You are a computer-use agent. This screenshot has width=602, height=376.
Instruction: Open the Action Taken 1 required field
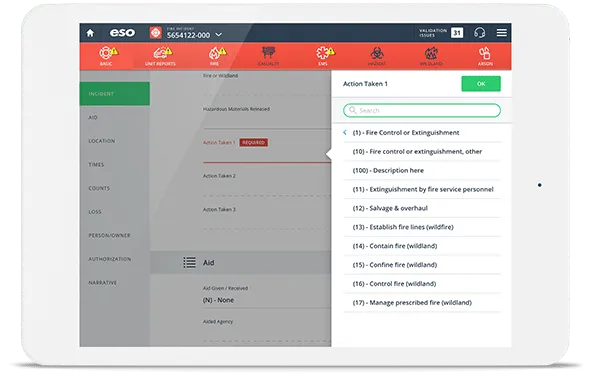pyautogui.click(x=267, y=151)
